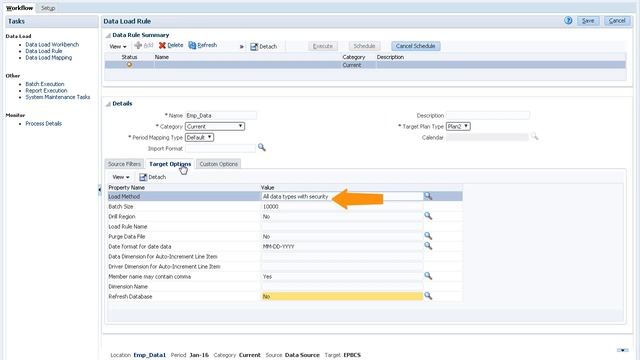This screenshot has width=640, height=360.
Task: Open Calendar search magnifier icon
Action: (534, 136)
